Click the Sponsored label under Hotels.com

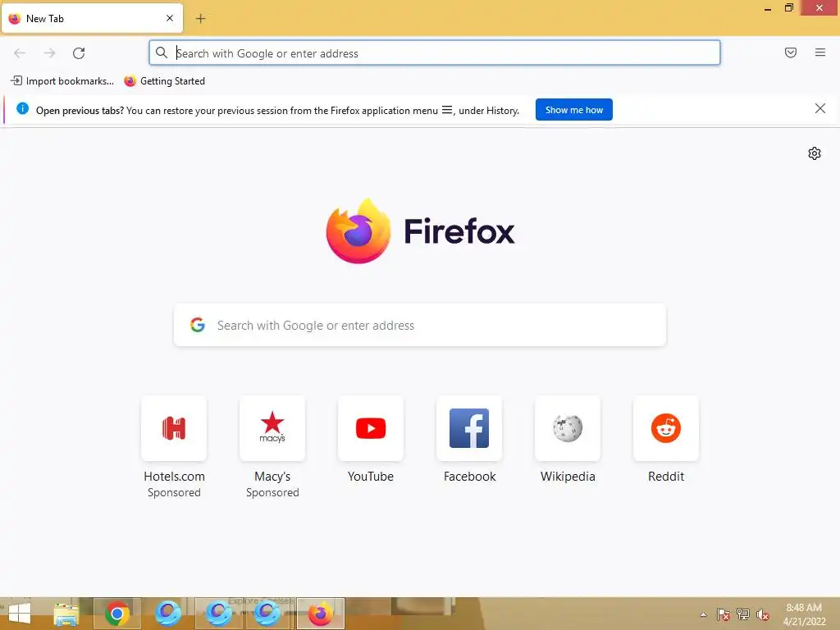[174, 492]
